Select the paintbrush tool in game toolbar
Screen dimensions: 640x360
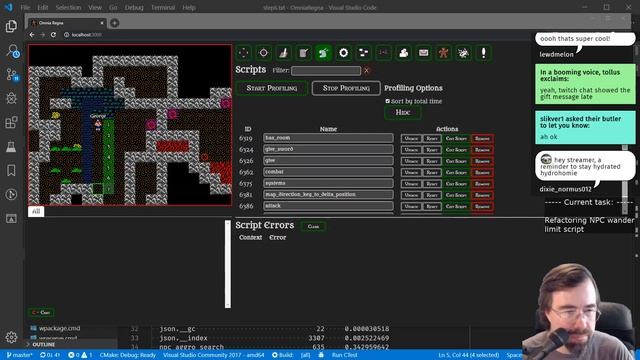(x=283, y=53)
